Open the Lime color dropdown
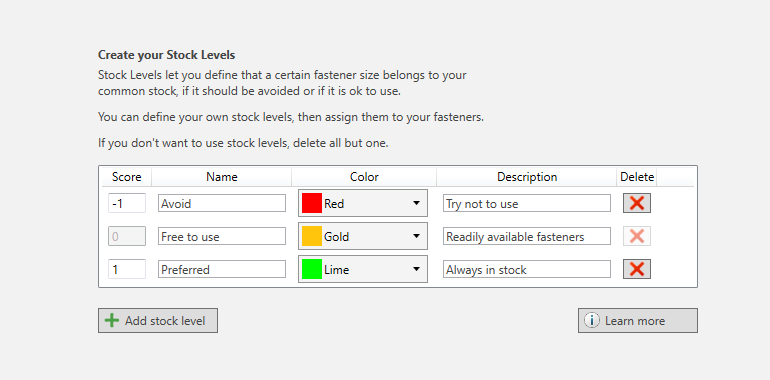Image resolution: width=770 pixels, height=380 pixels. coord(363,269)
